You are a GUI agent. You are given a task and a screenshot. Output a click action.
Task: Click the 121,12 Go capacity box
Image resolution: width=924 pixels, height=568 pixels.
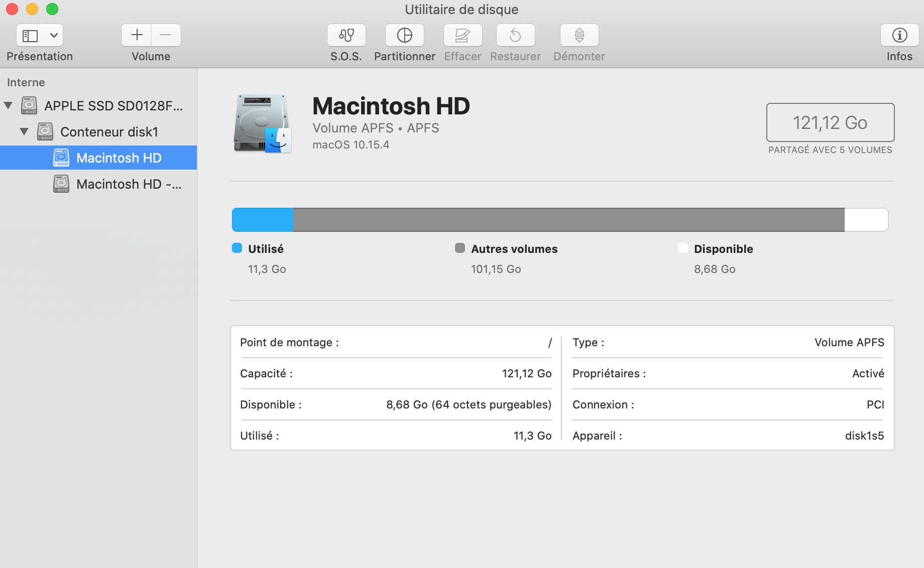coord(830,122)
